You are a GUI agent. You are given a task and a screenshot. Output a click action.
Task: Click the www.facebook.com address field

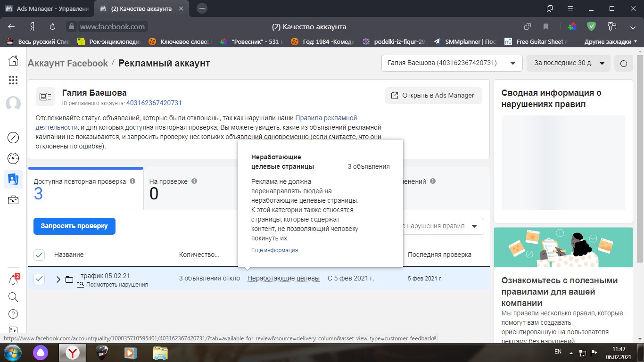pos(112,27)
